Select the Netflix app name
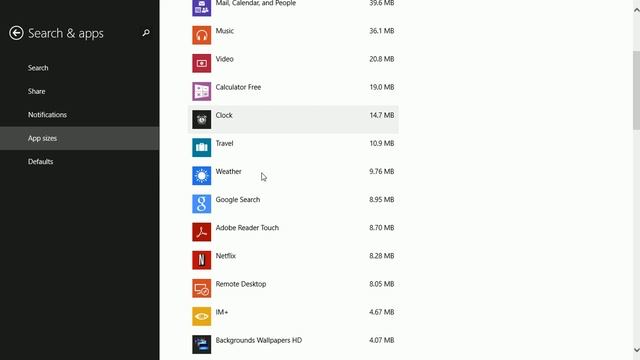The height and width of the screenshot is (360, 640). 226,256
